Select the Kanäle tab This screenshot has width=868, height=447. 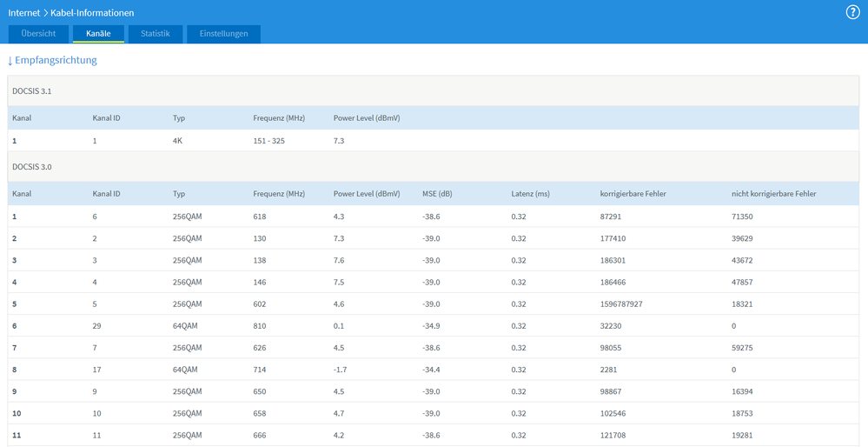coord(98,34)
